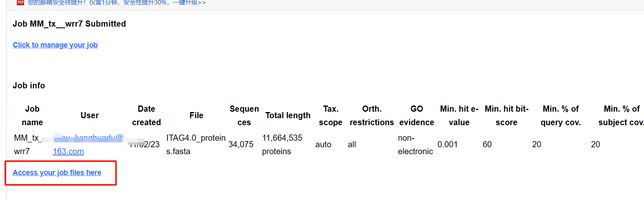Open the "Click to manage your job" link
Screen dimensions: 644x200
click(55, 45)
